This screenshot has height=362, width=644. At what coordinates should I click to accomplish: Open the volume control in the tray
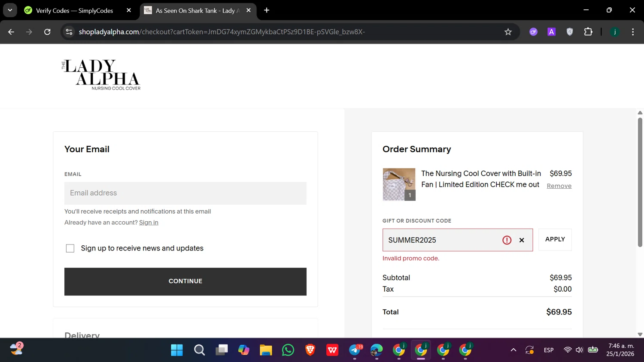pyautogui.click(x=579, y=350)
